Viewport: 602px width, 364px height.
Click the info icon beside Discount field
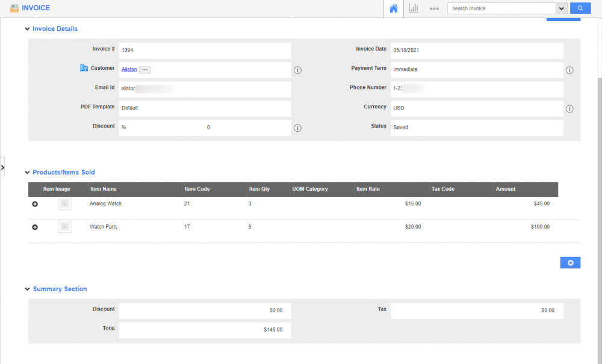click(297, 128)
